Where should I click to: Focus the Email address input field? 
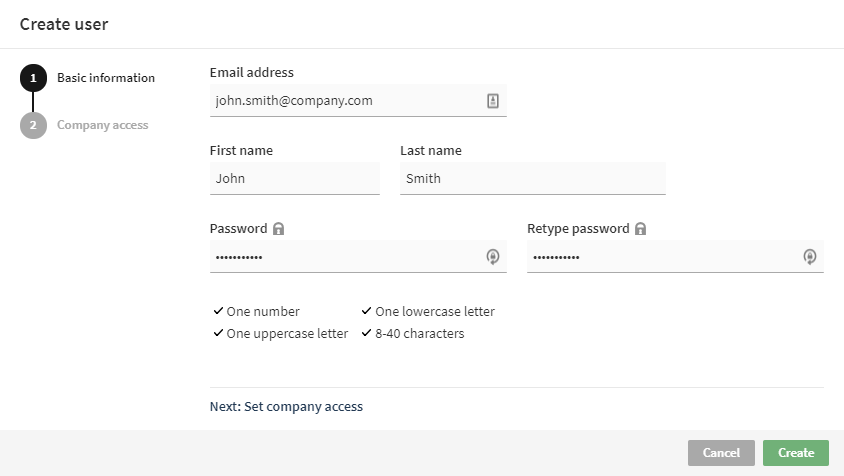[x=345, y=101]
